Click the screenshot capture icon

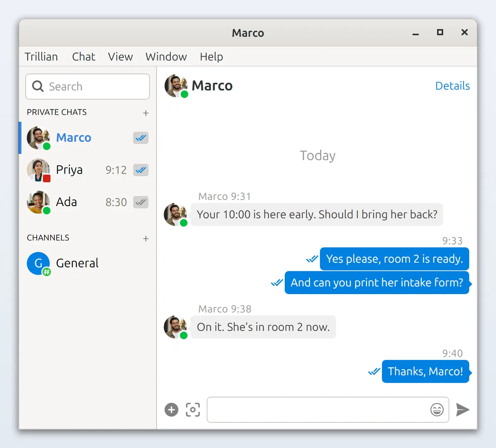pyautogui.click(x=193, y=410)
